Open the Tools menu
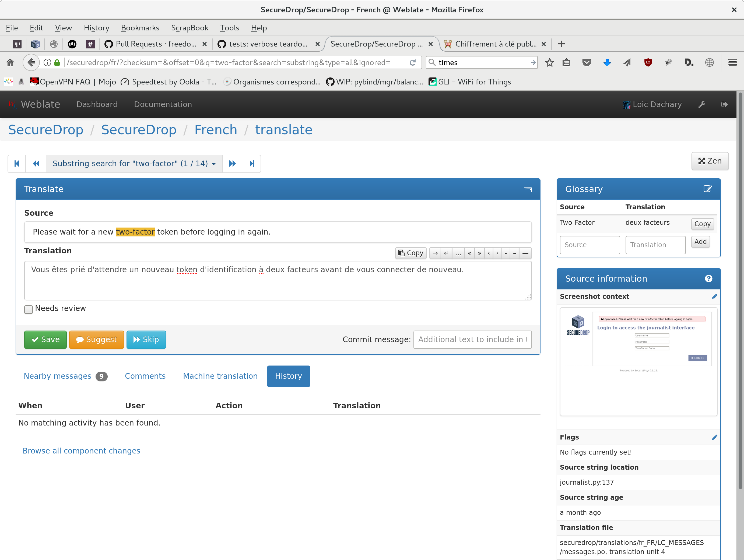Viewport: 744px width, 560px height. (x=229, y=28)
